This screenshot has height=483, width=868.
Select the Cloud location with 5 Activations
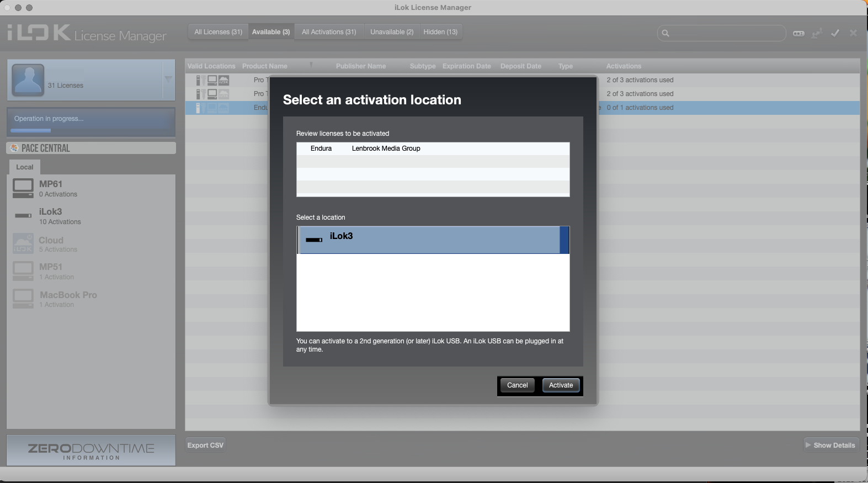click(91, 244)
